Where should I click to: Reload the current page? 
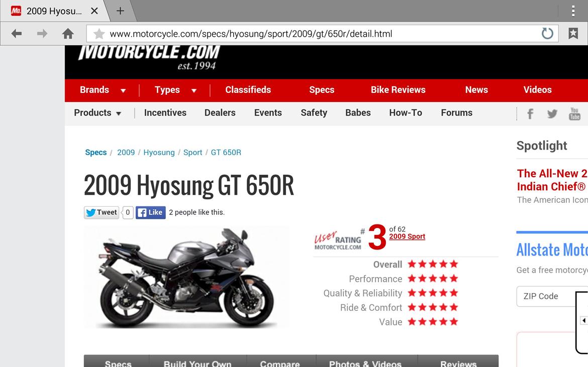coord(547,33)
